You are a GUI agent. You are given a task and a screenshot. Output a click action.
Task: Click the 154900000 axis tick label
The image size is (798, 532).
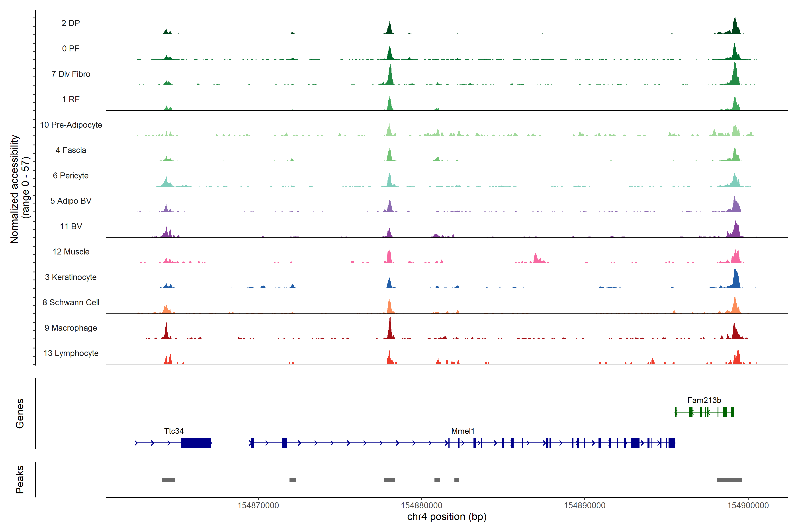click(x=748, y=505)
